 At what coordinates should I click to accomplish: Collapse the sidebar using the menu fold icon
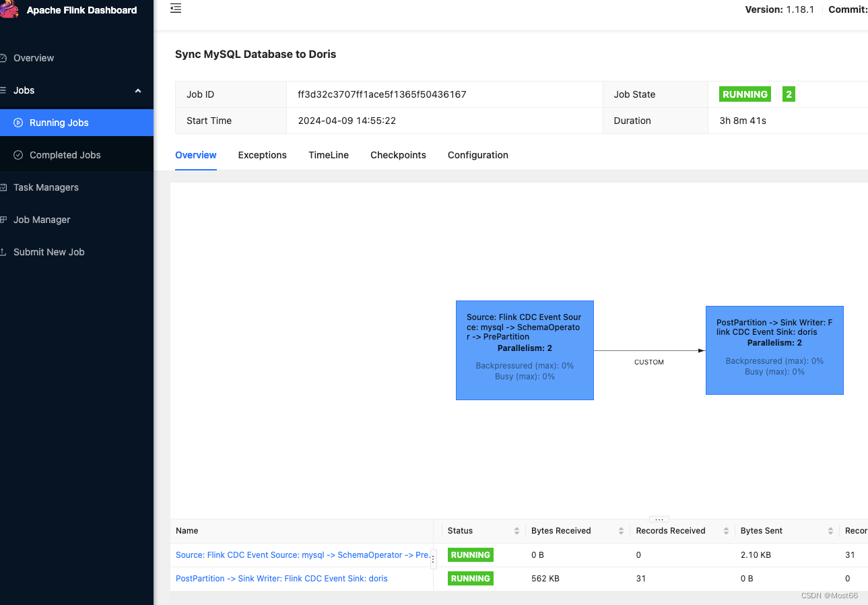tap(176, 9)
